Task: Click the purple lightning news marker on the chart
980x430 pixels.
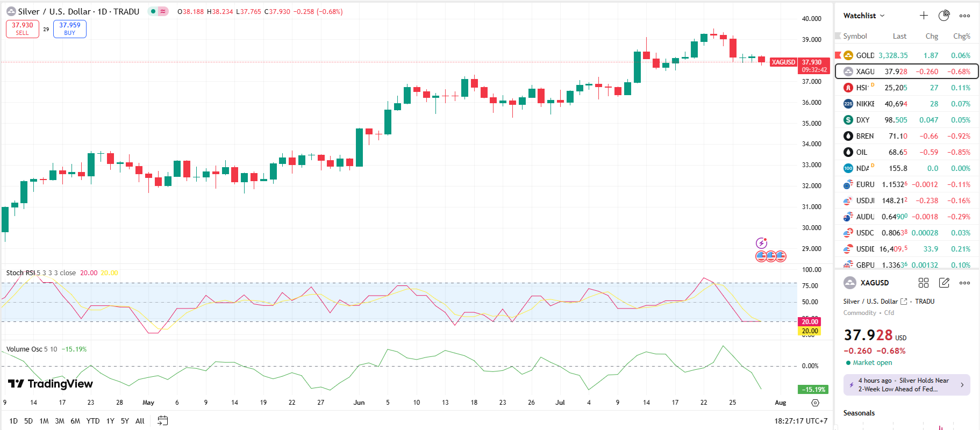Action: click(761, 243)
